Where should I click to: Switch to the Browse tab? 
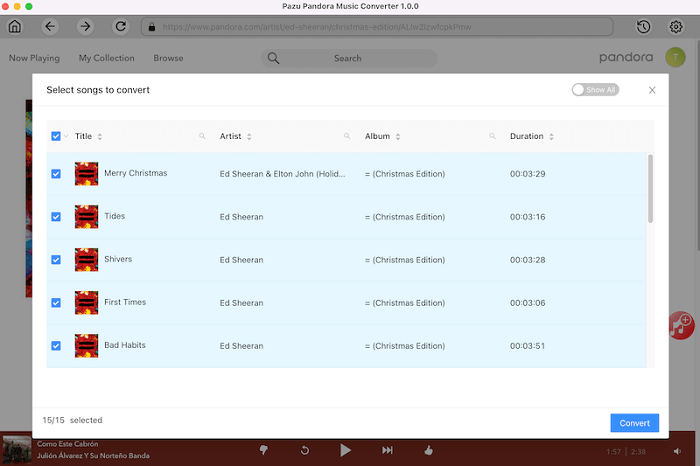[168, 58]
